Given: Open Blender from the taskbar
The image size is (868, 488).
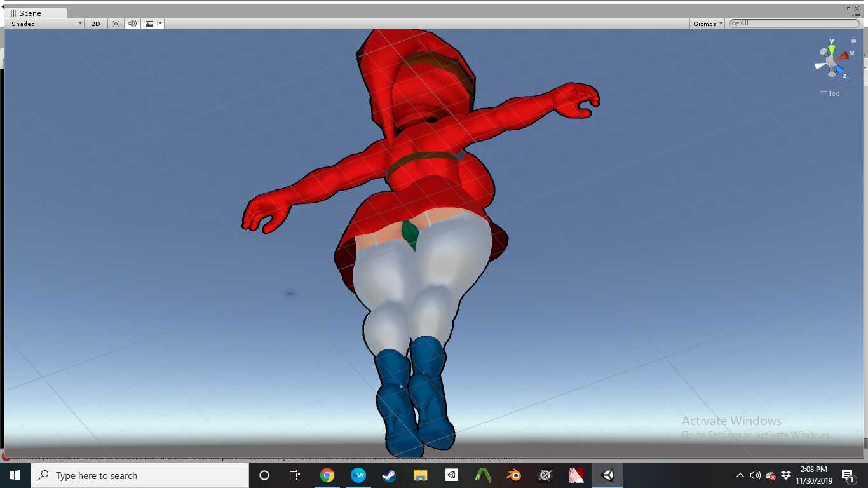Looking at the screenshot, I should (x=513, y=475).
